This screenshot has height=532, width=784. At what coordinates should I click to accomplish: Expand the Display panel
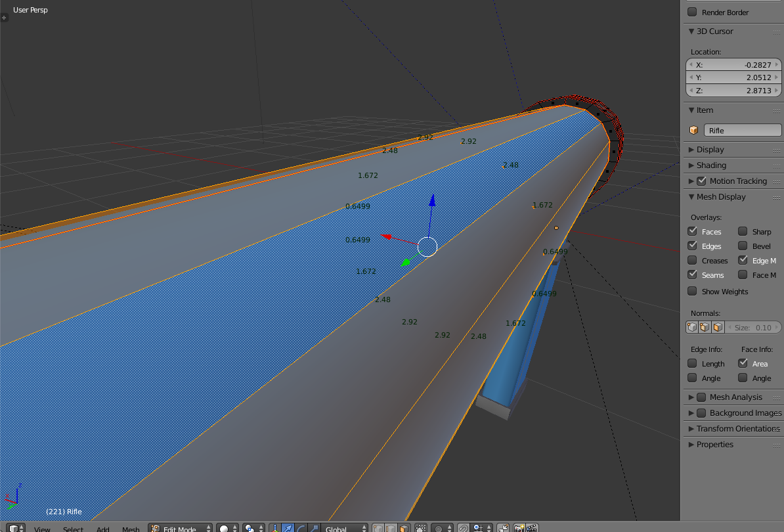tap(709, 149)
